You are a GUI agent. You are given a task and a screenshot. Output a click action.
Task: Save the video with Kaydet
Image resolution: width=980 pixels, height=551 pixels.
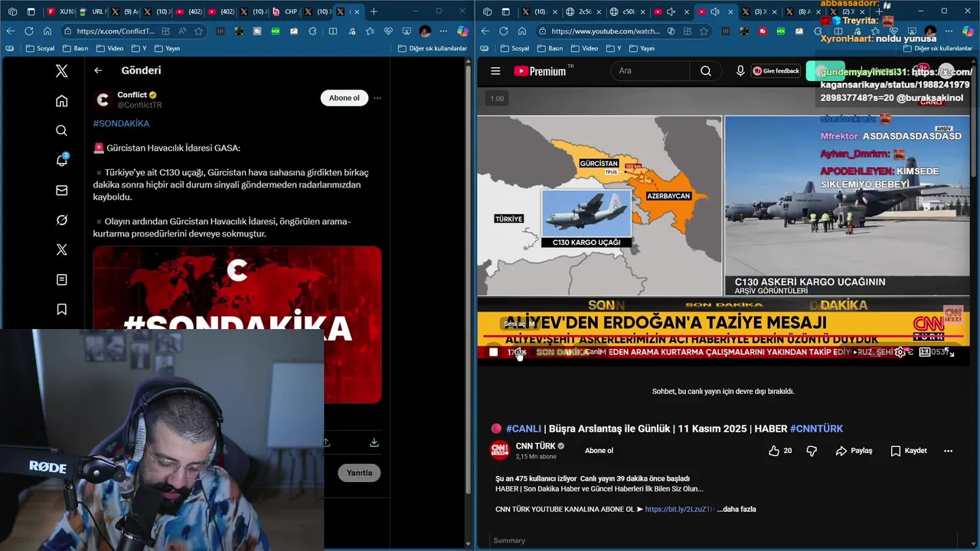[909, 451]
